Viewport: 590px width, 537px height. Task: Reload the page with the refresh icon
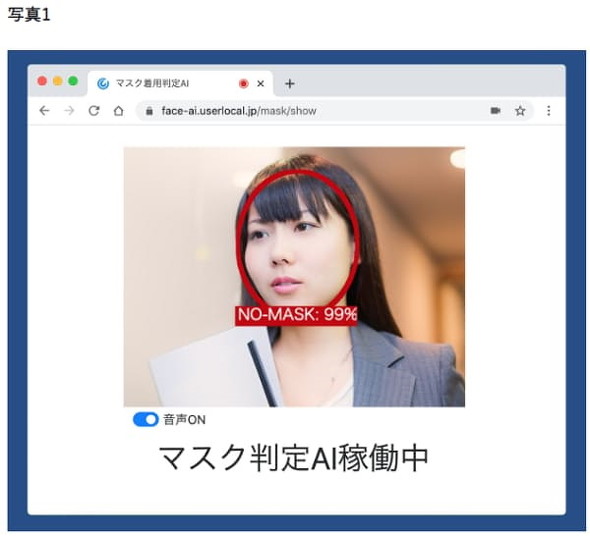coord(94,111)
